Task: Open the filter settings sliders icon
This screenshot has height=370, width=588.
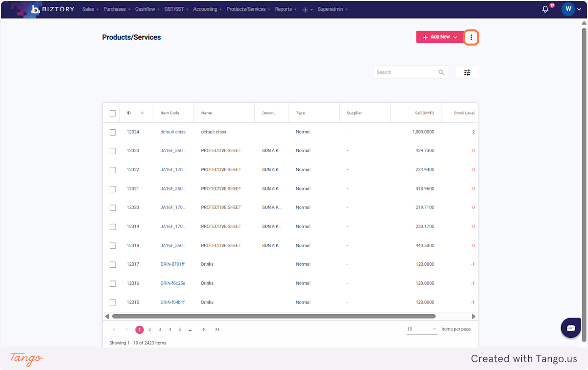Action: click(467, 72)
